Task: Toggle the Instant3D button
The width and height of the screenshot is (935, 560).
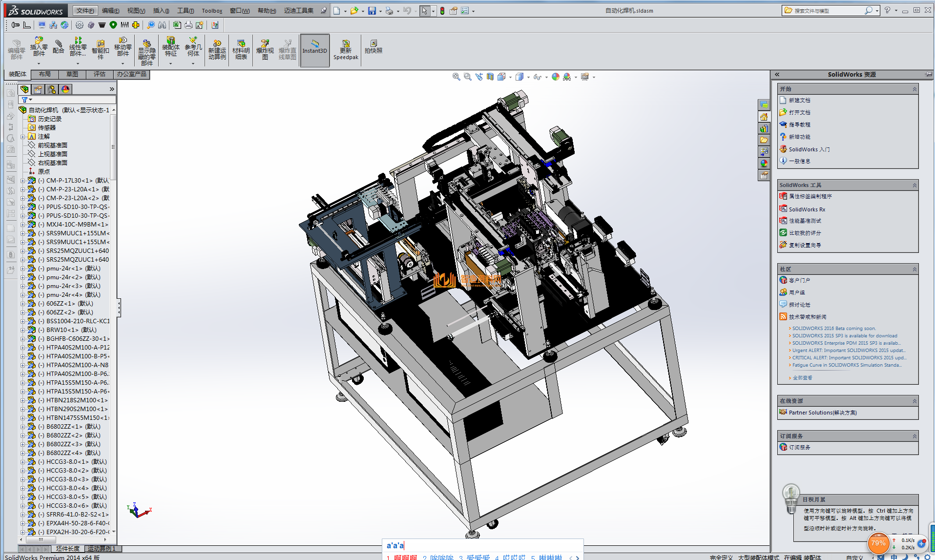Action: click(314, 50)
